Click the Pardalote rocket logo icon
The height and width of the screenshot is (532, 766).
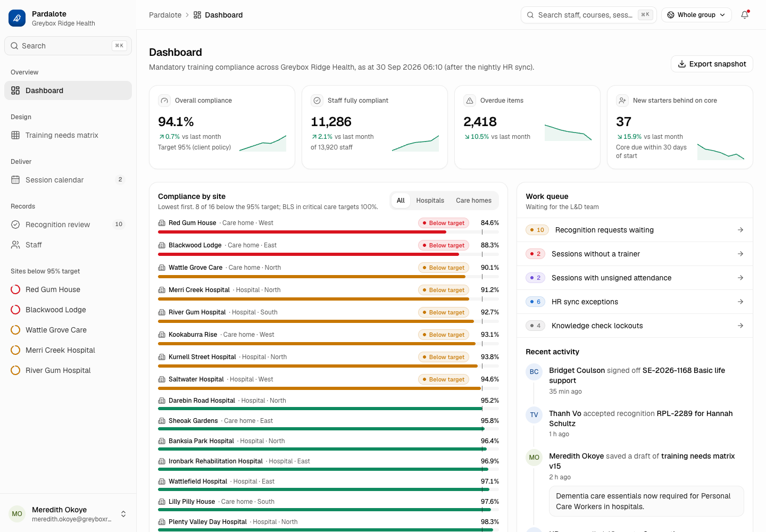(x=17, y=18)
